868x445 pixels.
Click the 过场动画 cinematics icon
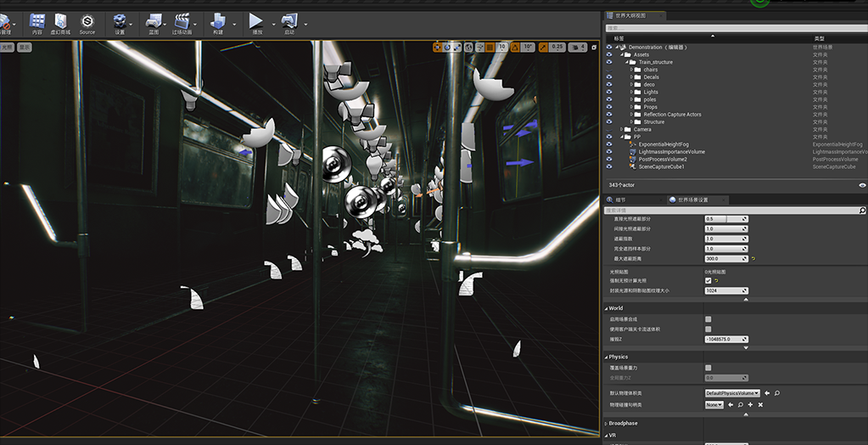coord(182,21)
